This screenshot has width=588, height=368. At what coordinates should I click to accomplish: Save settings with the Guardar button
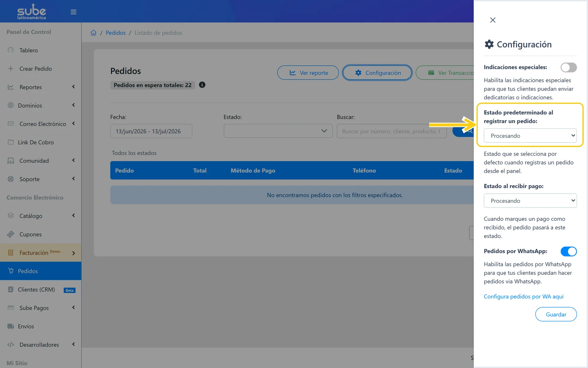pyautogui.click(x=556, y=314)
